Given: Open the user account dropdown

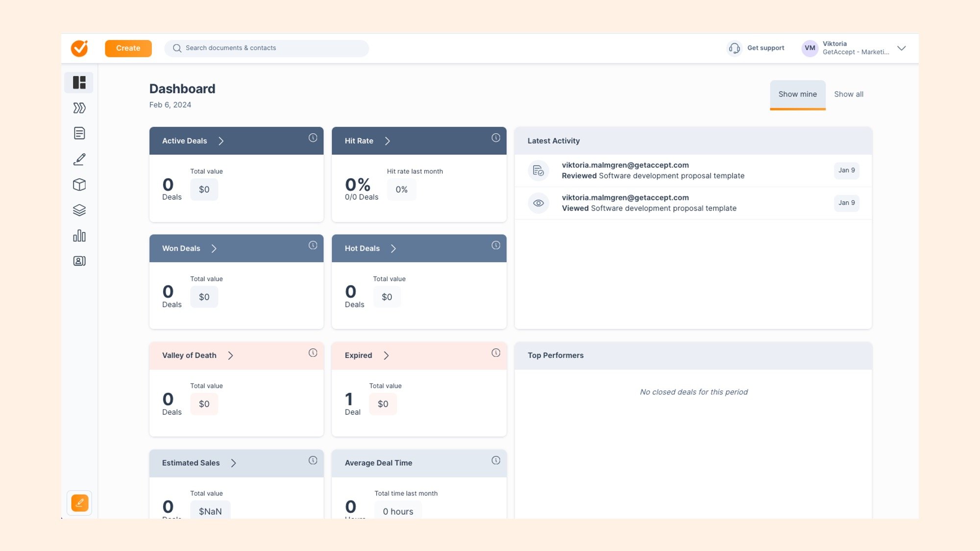Looking at the screenshot, I should coord(902,48).
